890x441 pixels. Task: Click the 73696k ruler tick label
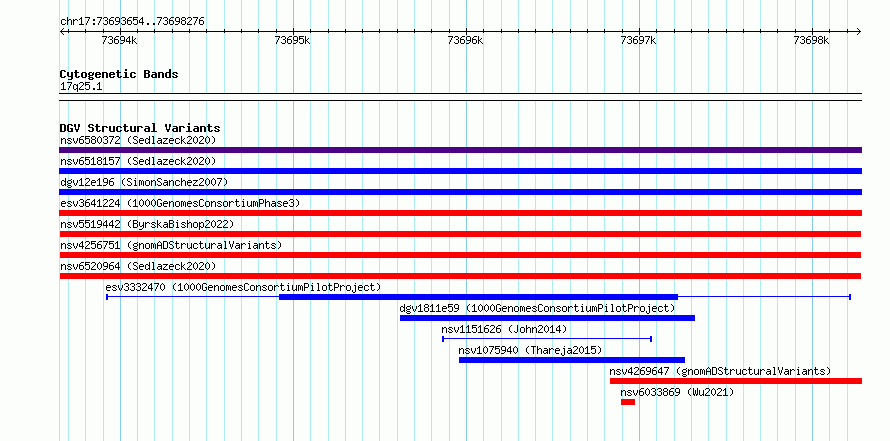(465, 40)
